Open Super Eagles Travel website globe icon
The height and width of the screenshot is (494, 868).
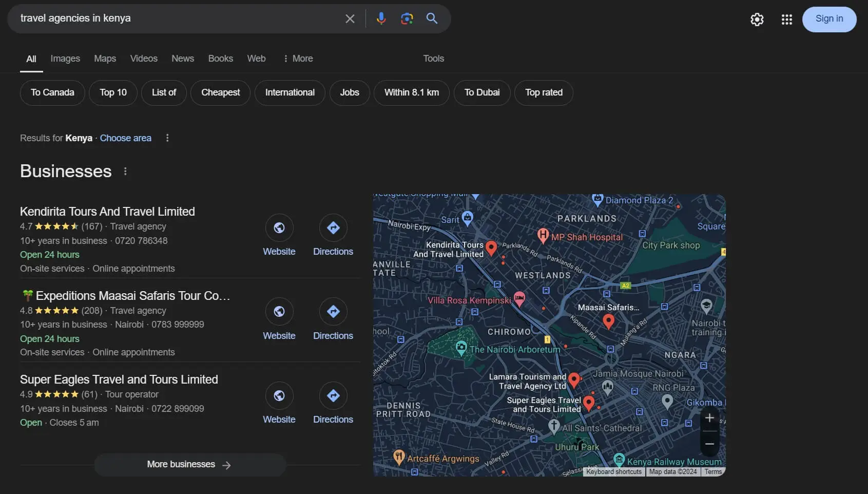click(279, 395)
